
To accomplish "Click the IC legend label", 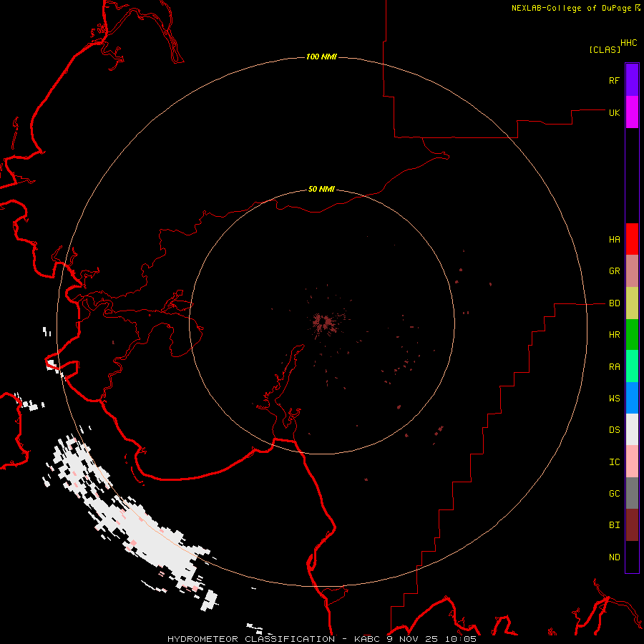I will pos(614,462).
